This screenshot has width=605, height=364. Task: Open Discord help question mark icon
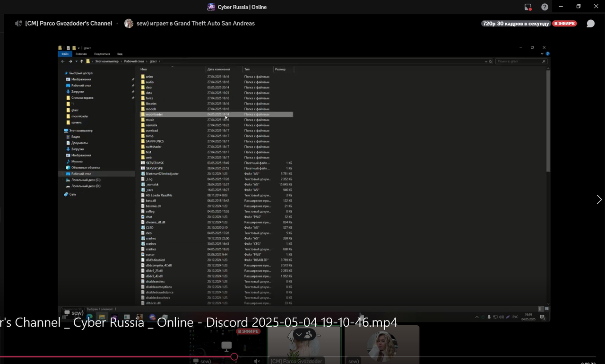544,7
